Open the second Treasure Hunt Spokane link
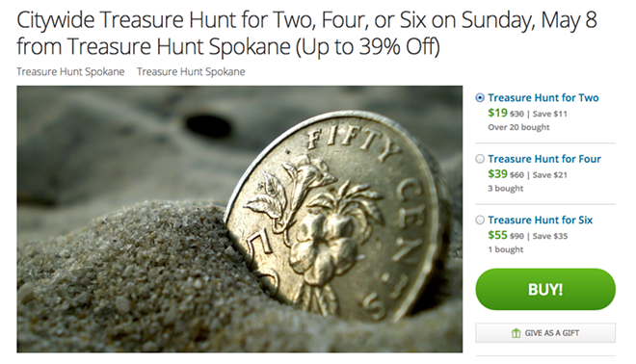 point(191,72)
